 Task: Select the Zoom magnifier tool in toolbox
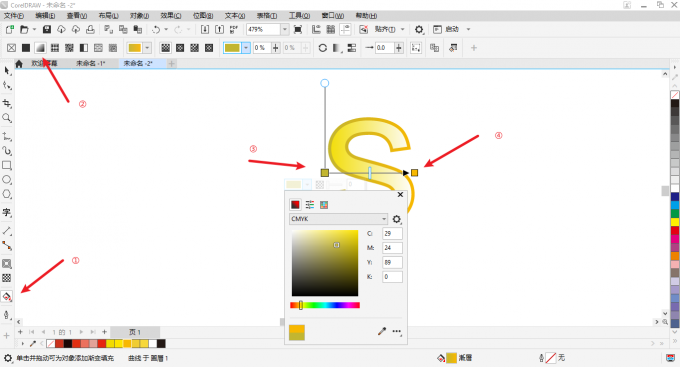[7, 118]
